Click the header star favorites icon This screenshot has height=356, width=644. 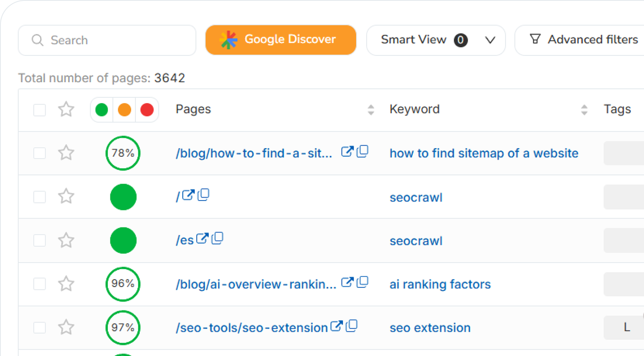66,109
